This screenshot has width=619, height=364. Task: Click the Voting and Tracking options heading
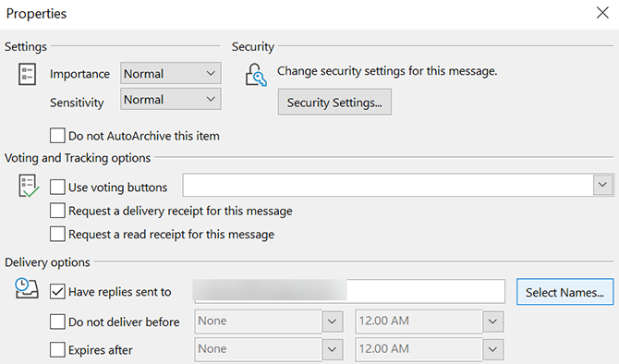point(78,158)
